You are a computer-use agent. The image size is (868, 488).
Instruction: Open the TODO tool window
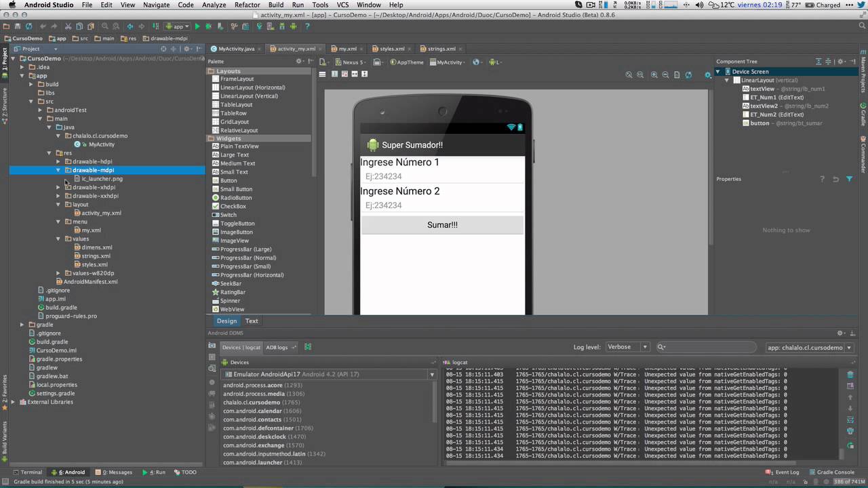point(185,472)
